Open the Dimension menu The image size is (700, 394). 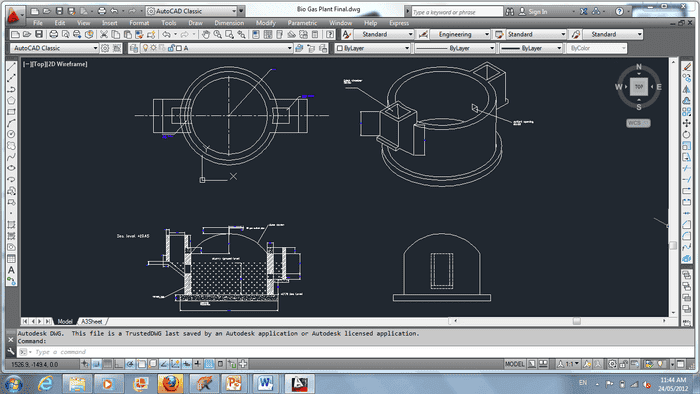(x=229, y=23)
